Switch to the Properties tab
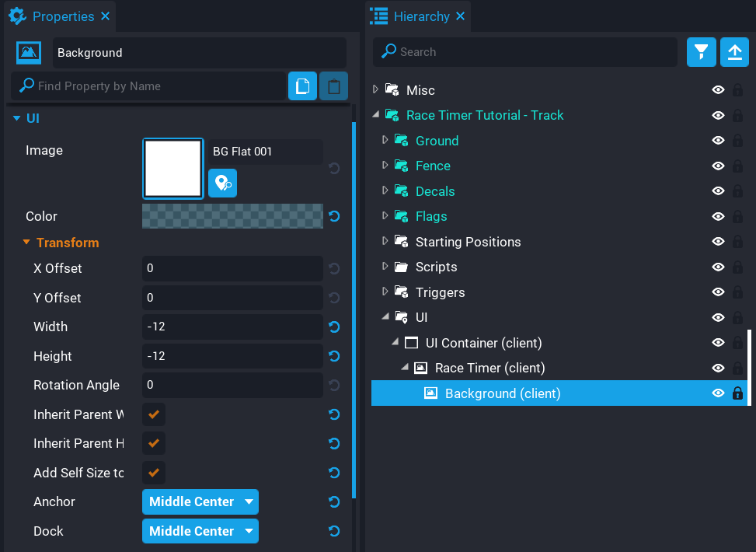 click(62, 16)
